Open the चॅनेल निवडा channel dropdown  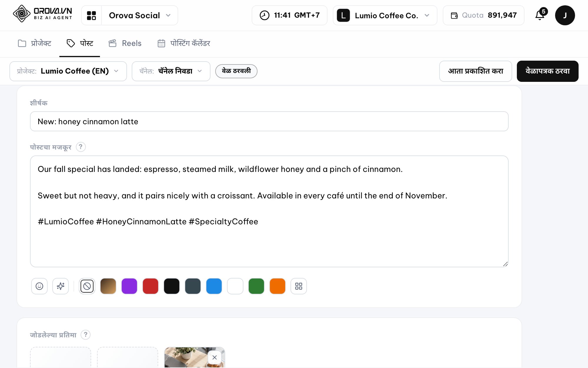(171, 71)
